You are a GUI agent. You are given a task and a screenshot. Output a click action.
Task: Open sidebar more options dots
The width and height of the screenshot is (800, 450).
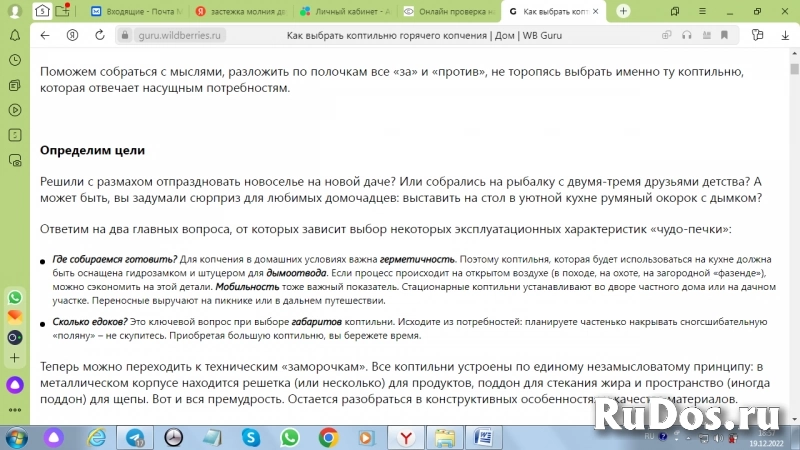coord(15,410)
